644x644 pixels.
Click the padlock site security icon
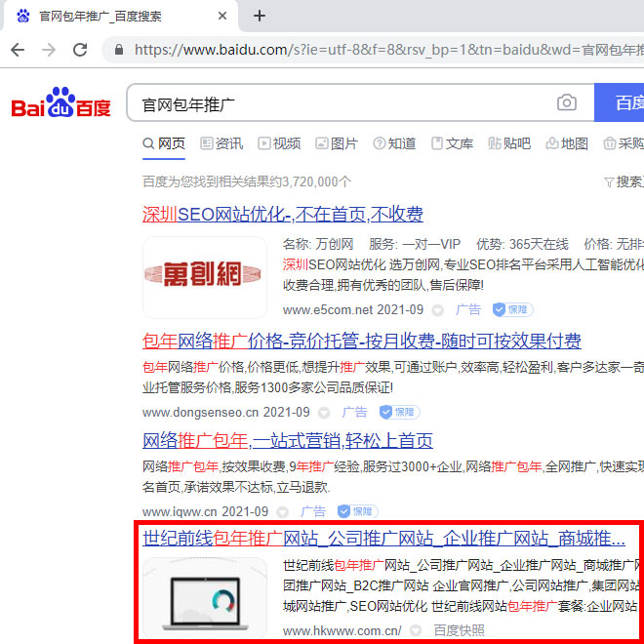(x=119, y=50)
